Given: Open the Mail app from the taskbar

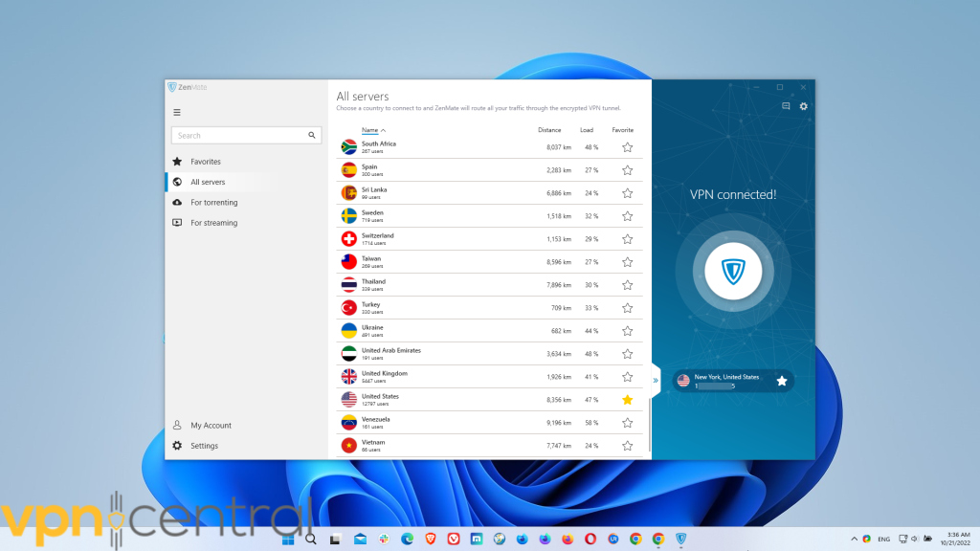Looking at the screenshot, I should [x=360, y=540].
